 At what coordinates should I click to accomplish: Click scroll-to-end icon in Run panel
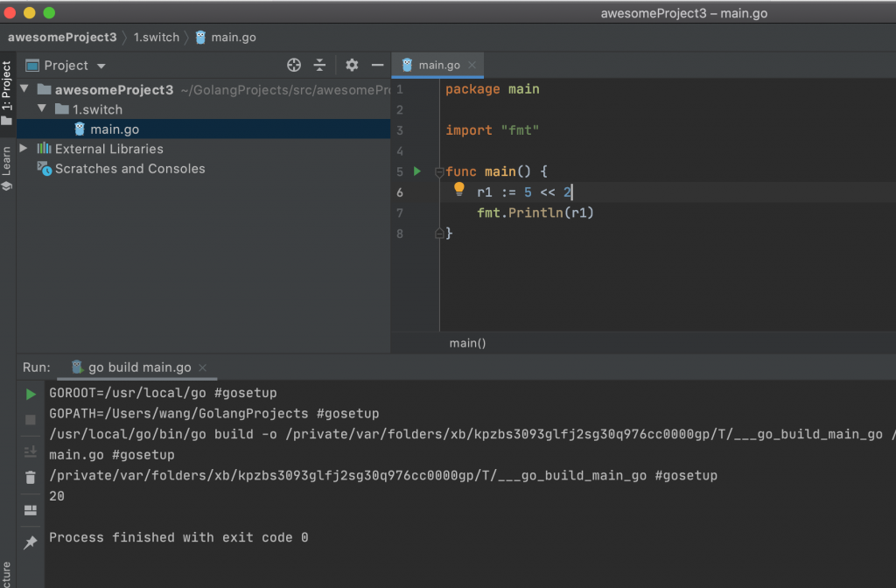point(31,451)
